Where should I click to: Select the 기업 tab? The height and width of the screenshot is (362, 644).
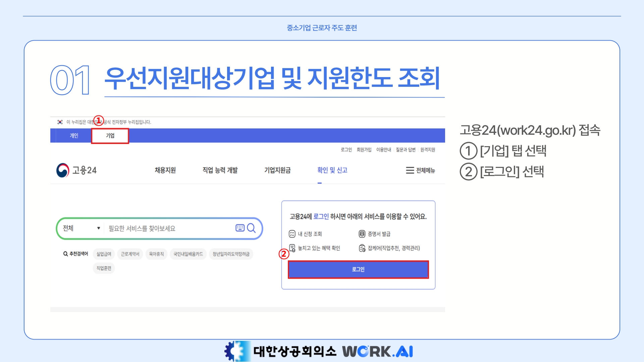coord(110,136)
